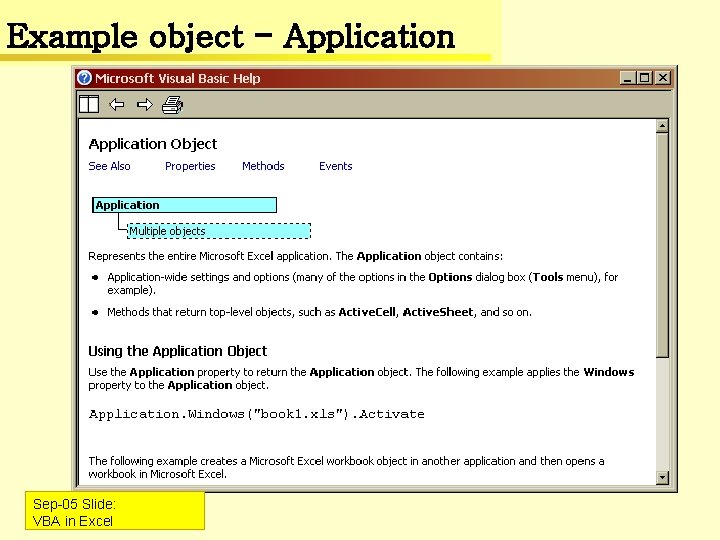
Task: Click the scrollbar up arrow
Action: pos(662,125)
